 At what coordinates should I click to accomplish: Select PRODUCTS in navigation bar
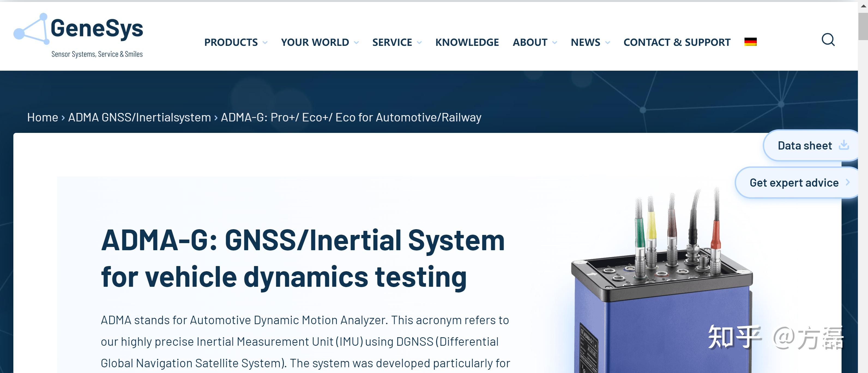click(x=231, y=42)
